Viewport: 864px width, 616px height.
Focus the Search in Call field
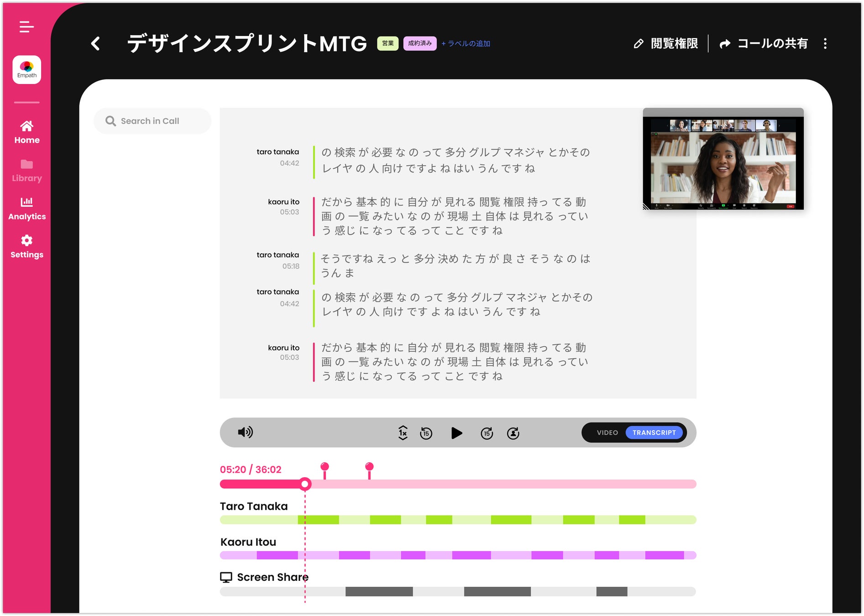[152, 121]
